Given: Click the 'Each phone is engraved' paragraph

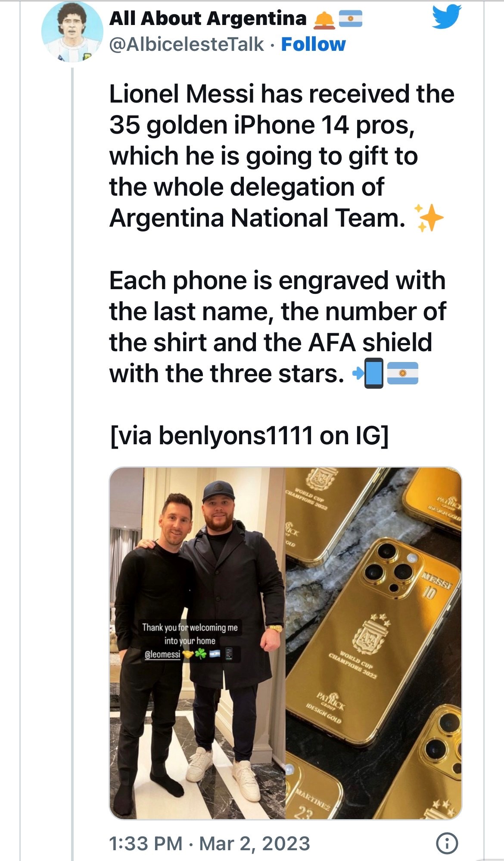Looking at the screenshot, I should click(277, 327).
